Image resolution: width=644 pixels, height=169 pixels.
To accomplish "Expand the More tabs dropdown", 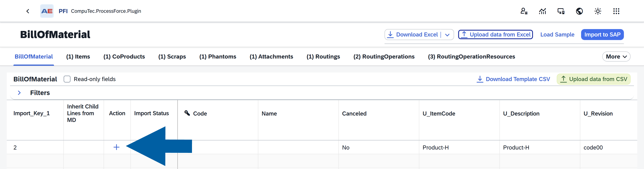I will click(x=616, y=57).
